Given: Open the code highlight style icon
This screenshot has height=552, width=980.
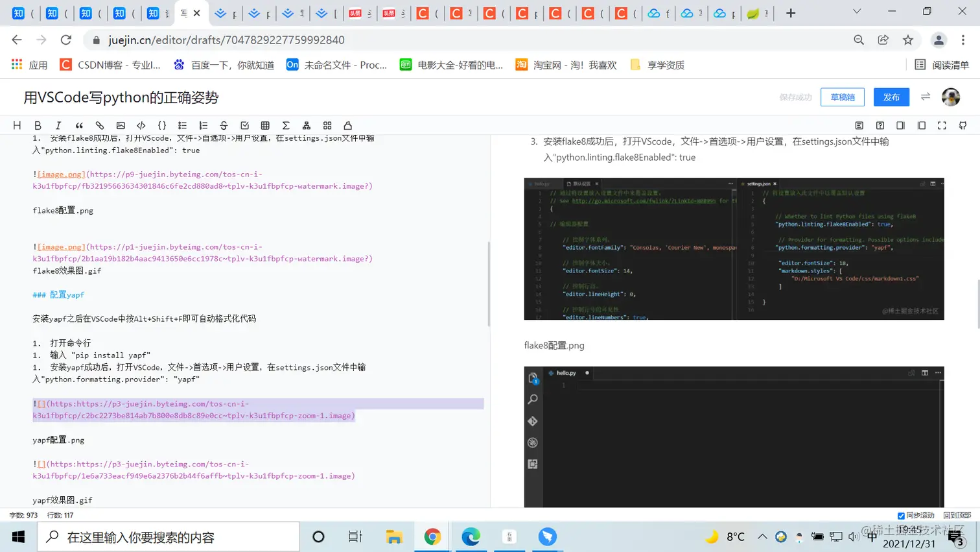Looking at the screenshot, I should pos(348,125).
